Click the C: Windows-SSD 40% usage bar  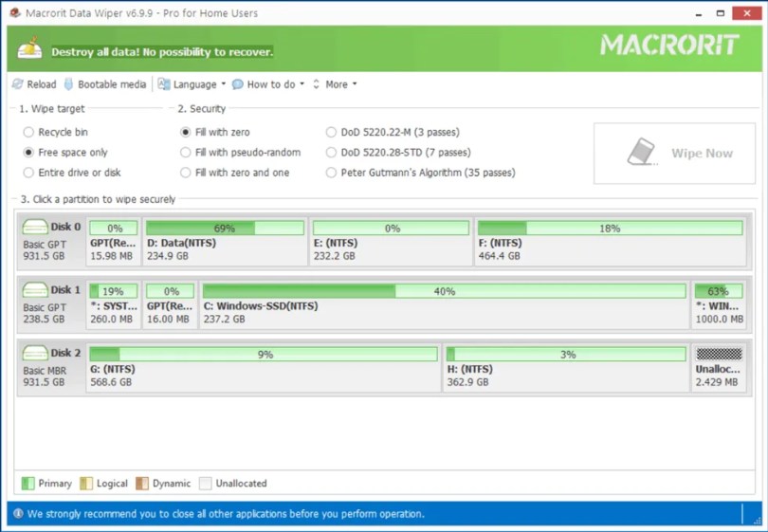445,291
